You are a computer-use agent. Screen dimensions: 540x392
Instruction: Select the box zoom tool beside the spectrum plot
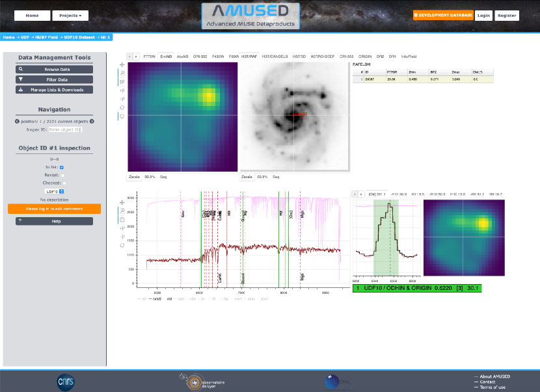122,211
